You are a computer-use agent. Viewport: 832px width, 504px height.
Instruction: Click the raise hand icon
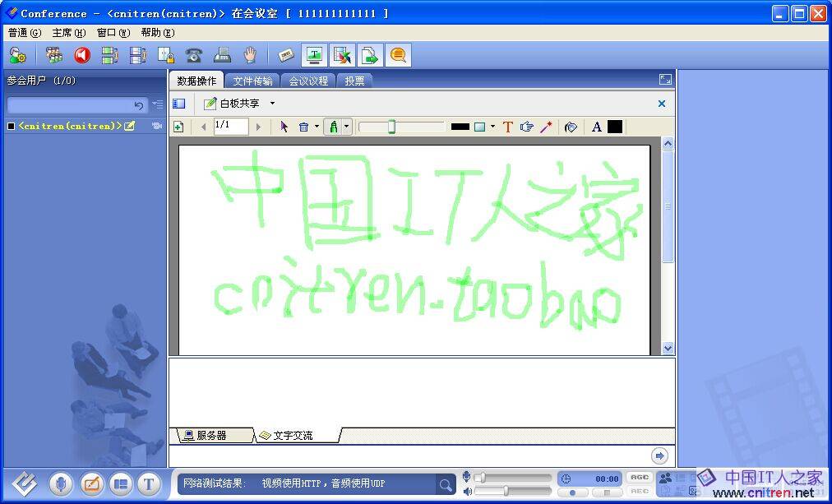click(x=250, y=55)
